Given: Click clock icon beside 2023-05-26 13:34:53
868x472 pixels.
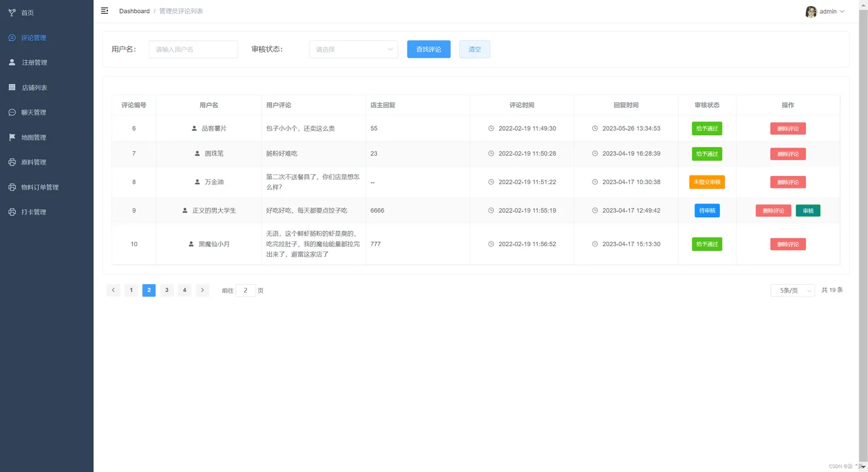Looking at the screenshot, I should pos(595,128).
